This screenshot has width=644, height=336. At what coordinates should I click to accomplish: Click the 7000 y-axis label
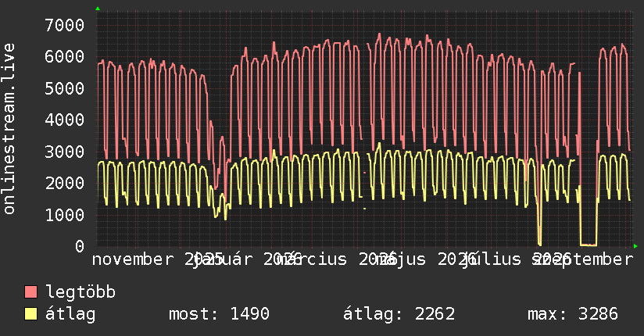click(x=65, y=26)
